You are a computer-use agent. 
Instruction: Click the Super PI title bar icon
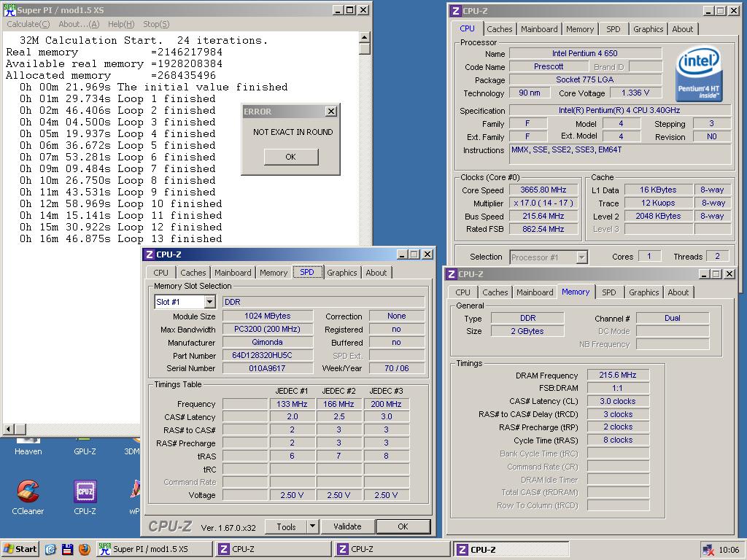9,10
